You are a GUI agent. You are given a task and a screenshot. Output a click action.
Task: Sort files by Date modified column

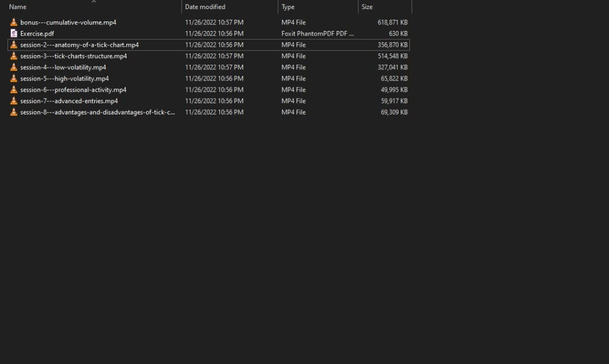205,7
